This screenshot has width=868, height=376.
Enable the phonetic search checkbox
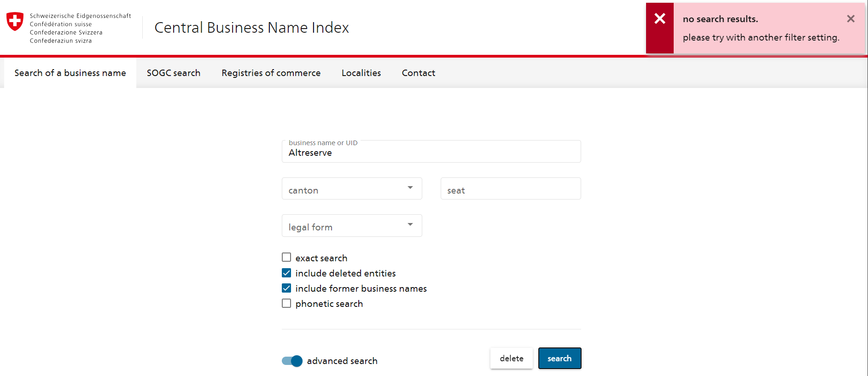pyautogui.click(x=286, y=303)
